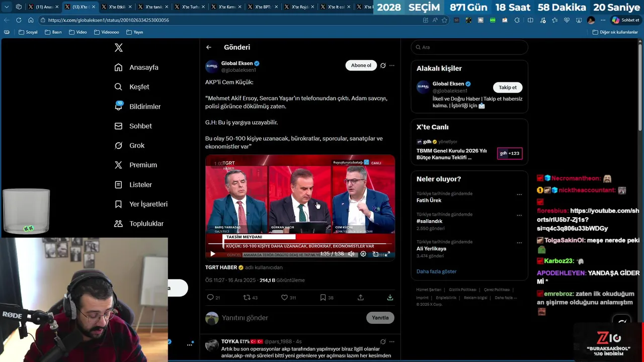Open Premium page
The image size is (644, 362).
[135, 165]
